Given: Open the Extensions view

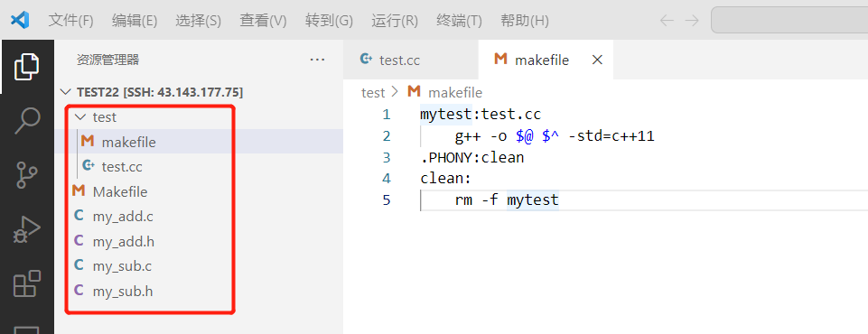Looking at the screenshot, I should coord(26,283).
